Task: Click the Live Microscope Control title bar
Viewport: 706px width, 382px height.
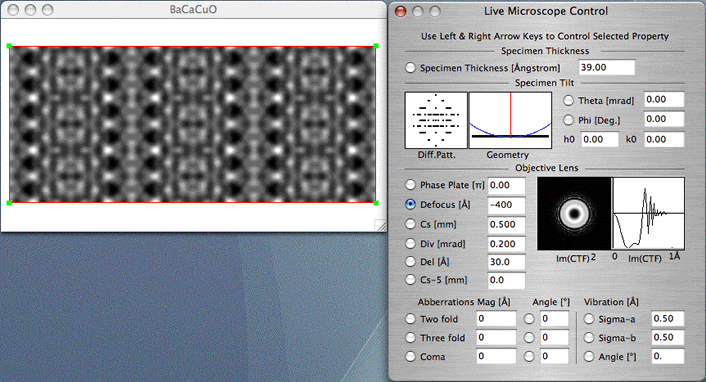Action: (x=546, y=11)
